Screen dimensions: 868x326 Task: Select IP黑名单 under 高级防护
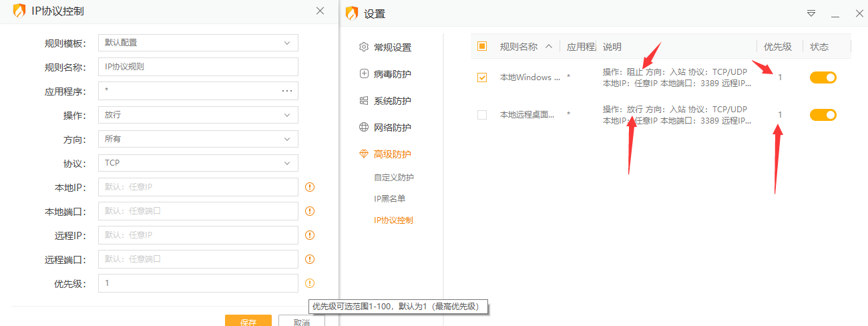(x=389, y=198)
